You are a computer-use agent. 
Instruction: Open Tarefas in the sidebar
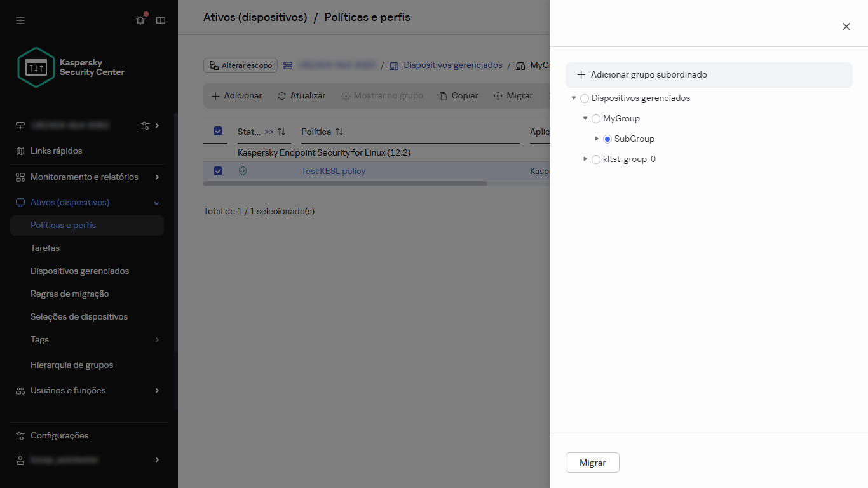(x=45, y=248)
